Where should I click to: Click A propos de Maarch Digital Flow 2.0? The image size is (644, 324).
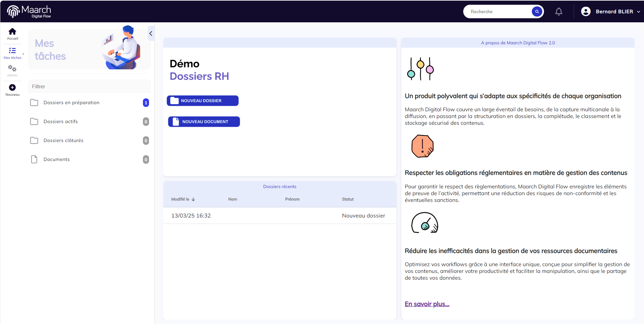(518, 43)
